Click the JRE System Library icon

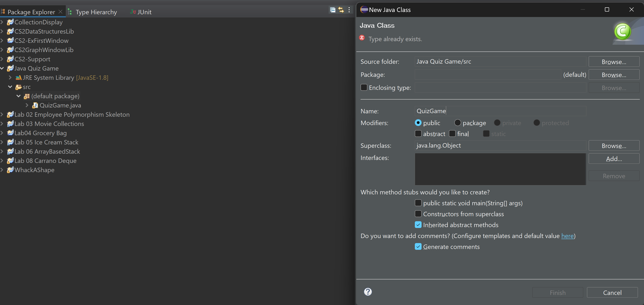coord(19,78)
